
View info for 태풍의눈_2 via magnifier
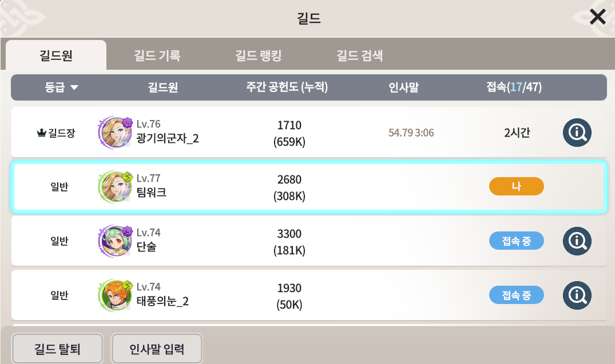point(577,295)
